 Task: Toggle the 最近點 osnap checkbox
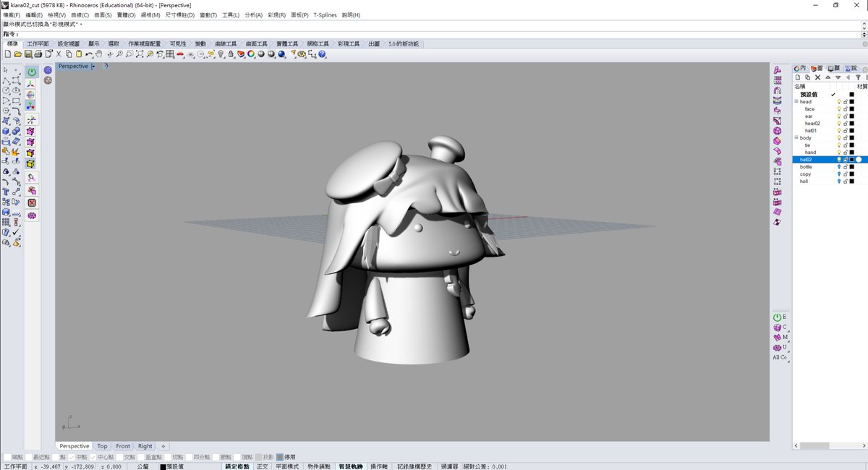pos(30,457)
